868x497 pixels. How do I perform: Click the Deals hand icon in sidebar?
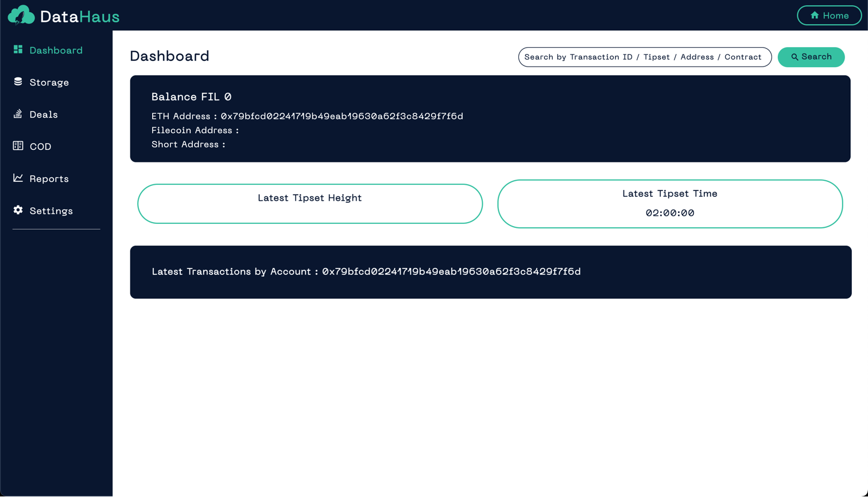[x=18, y=114]
